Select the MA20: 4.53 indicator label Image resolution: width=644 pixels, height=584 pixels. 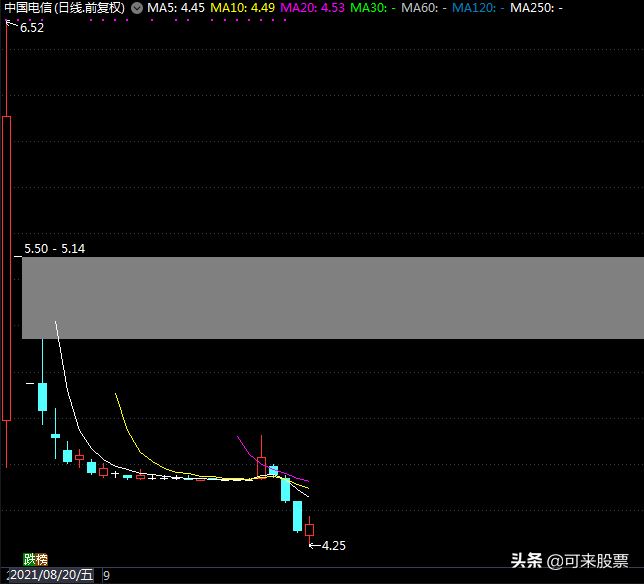point(312,8)
